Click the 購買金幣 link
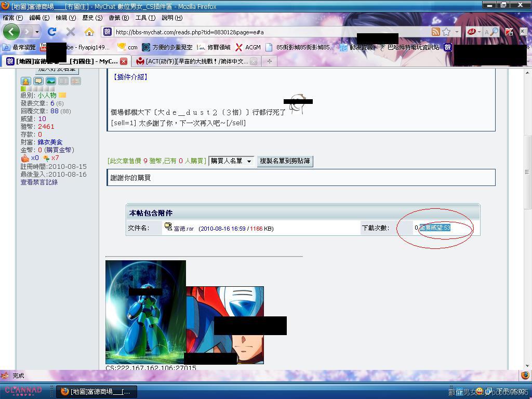The image size is (532, 399). tap(59, 150)
